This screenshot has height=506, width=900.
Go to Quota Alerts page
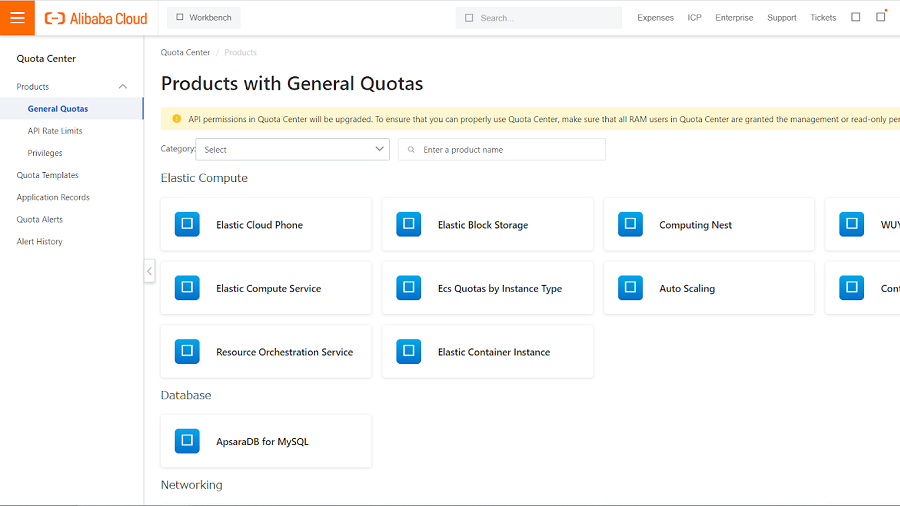coord(39,219)
